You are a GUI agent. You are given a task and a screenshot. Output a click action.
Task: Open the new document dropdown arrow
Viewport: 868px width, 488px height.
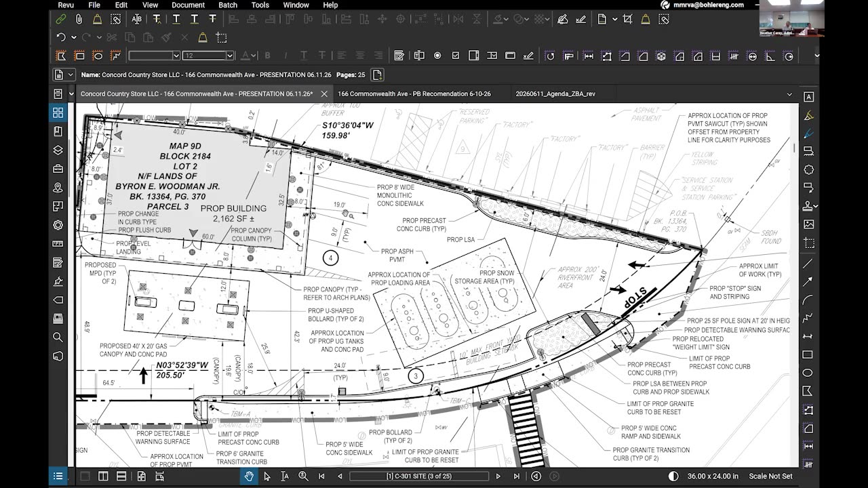[614, 20]
